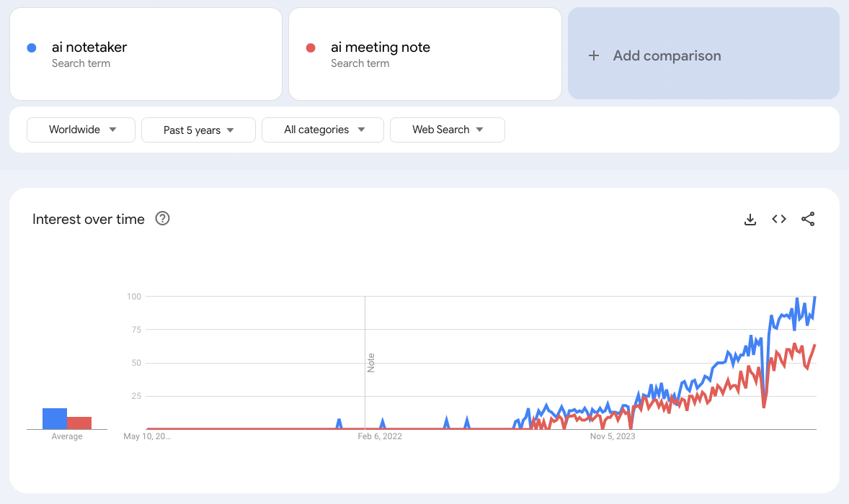Edit the ai notetaker search term

[89, 48]
